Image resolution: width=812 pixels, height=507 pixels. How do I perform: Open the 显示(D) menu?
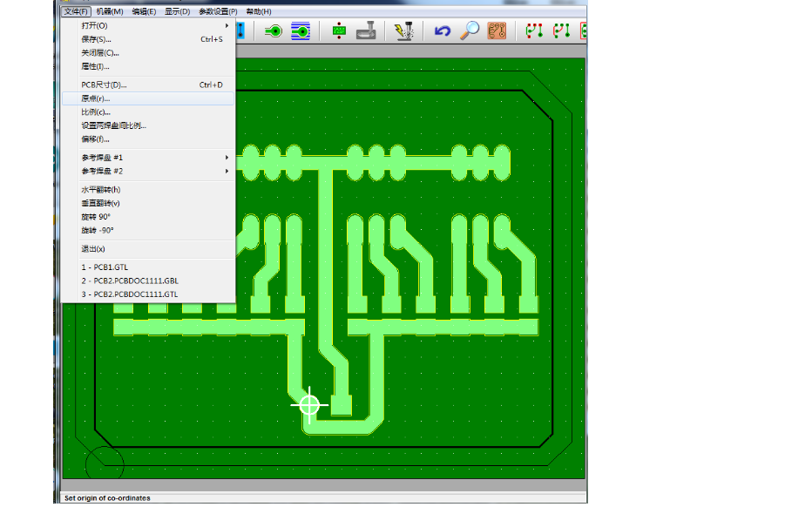(178, 11)
